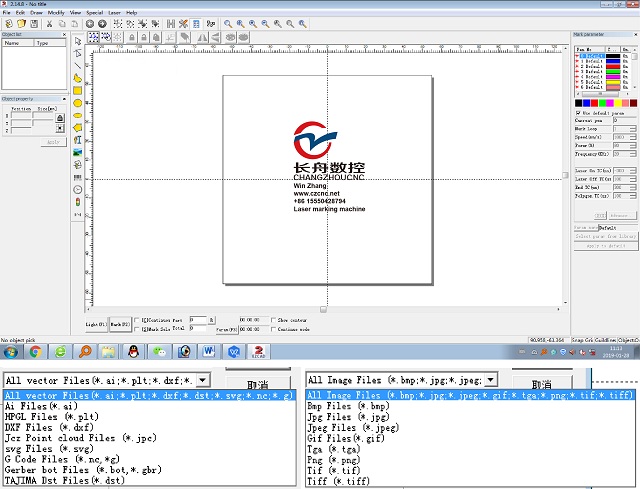Screen dimensions: 640x489
Task: Open the Edit menu
Action: pyautogui.click(x=20, y=13)
